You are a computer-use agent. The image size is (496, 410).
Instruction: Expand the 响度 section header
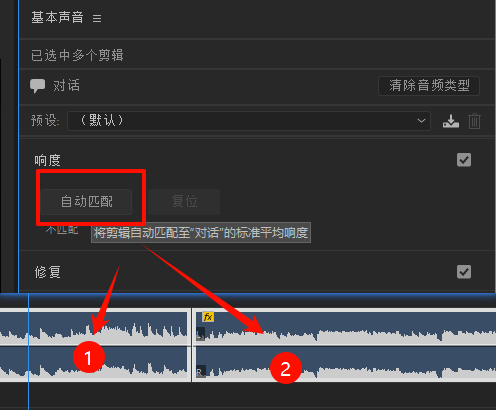47,160
